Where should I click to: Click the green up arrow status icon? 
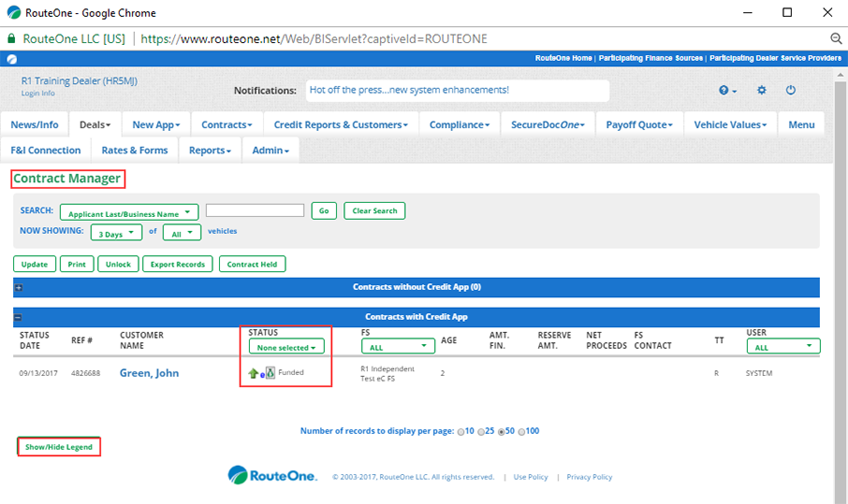pyautogui.click(x=253, y=373)
